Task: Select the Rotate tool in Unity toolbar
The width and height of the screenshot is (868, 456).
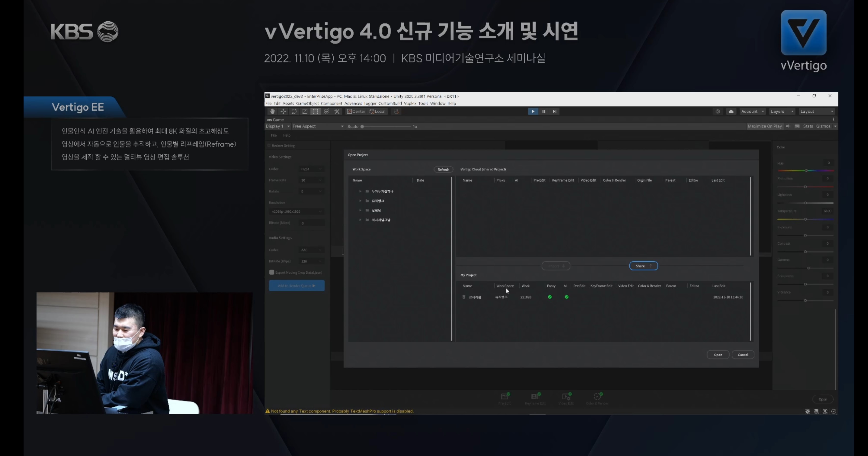Action: [x=294, y=111]
